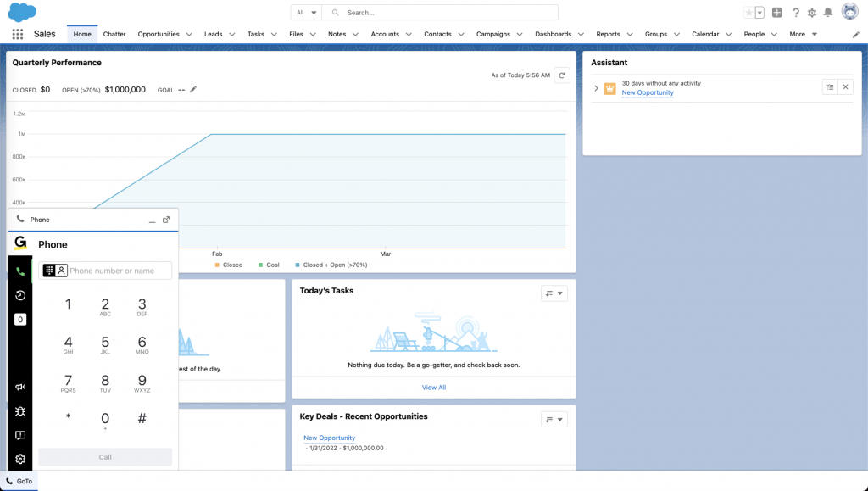The width and height of the screenshot is (868, 491).
Task: Open the Today's Tasks filter dropdown
Action: pyautogui.click(x=554, y=293)
